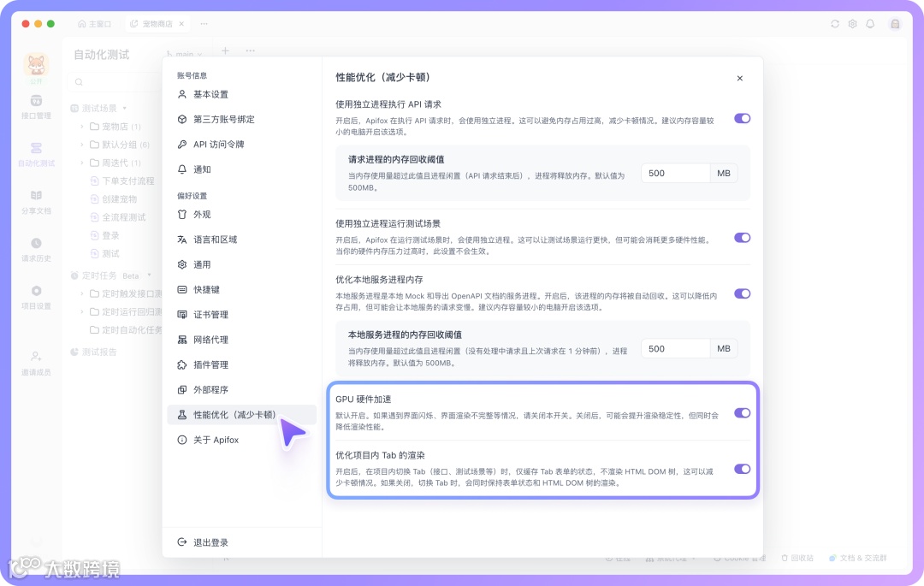Click the 通用 gear icon

point(182,264)
